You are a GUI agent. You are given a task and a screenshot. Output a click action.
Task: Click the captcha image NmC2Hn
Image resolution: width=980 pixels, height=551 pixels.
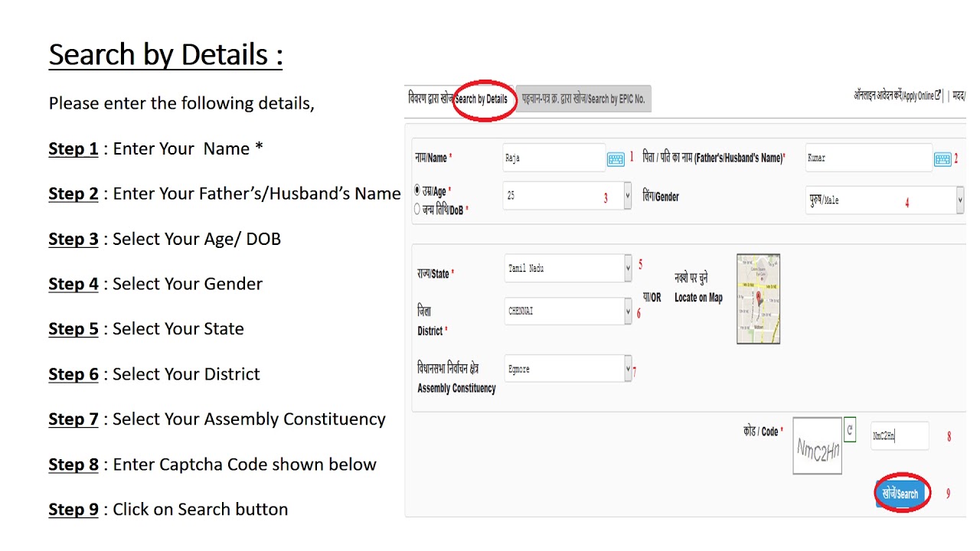(x=817, y=445)
